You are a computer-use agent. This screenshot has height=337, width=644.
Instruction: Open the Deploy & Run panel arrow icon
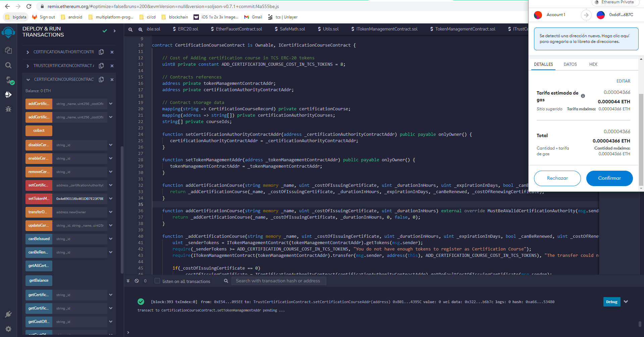(115, 31)
